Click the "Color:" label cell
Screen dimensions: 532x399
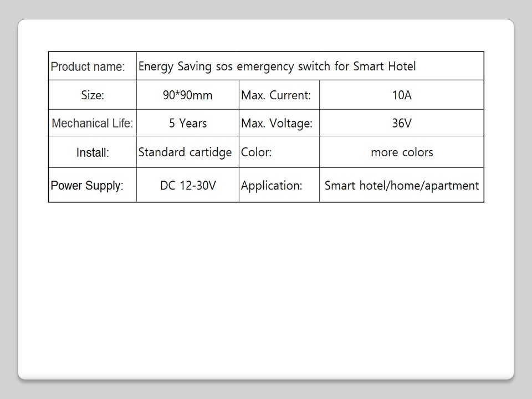pos(256,152)
